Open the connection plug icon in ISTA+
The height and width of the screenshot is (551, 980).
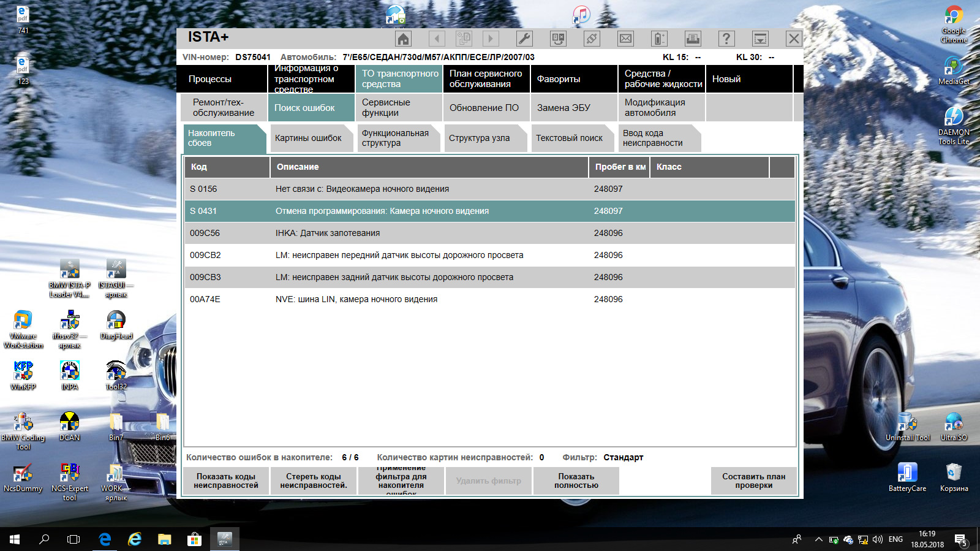[x=592, y=39]
